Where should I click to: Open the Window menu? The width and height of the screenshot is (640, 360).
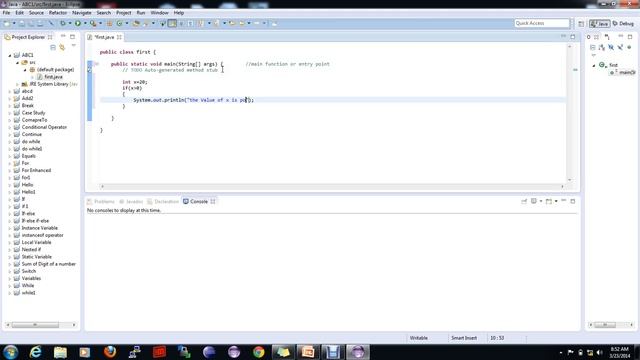pos(159,13)
